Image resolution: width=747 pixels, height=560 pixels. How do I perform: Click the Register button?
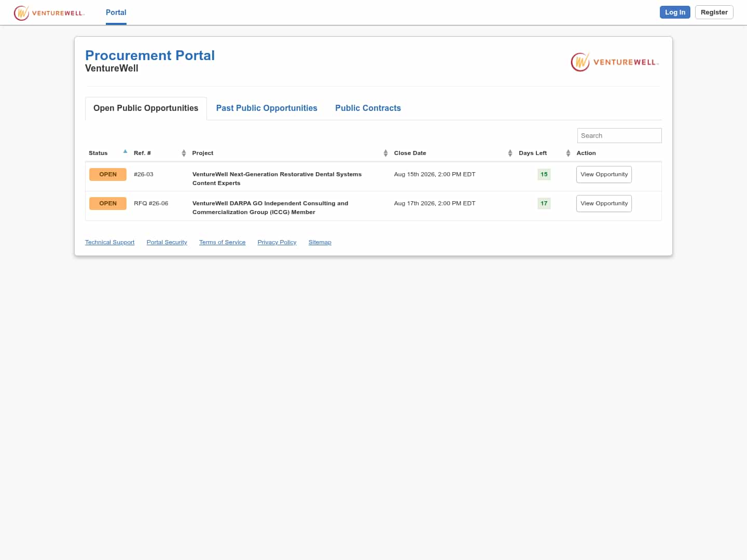pos(714,12)
